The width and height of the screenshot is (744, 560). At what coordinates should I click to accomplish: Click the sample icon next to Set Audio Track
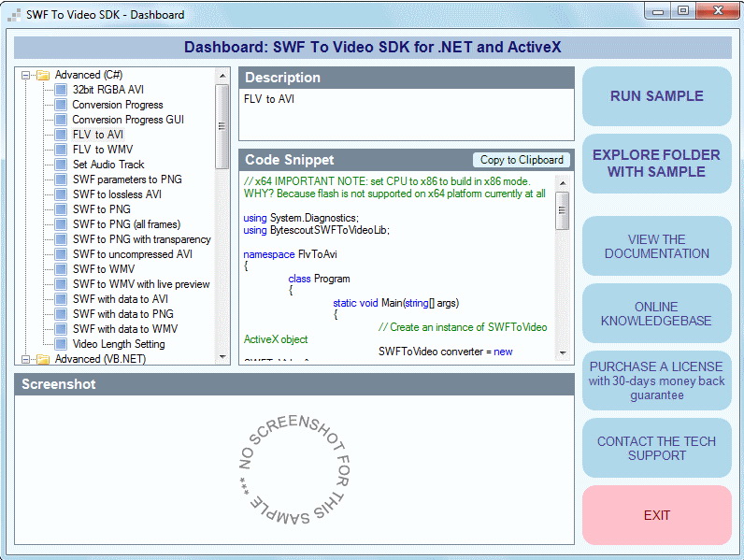click(x=62, y=165)
